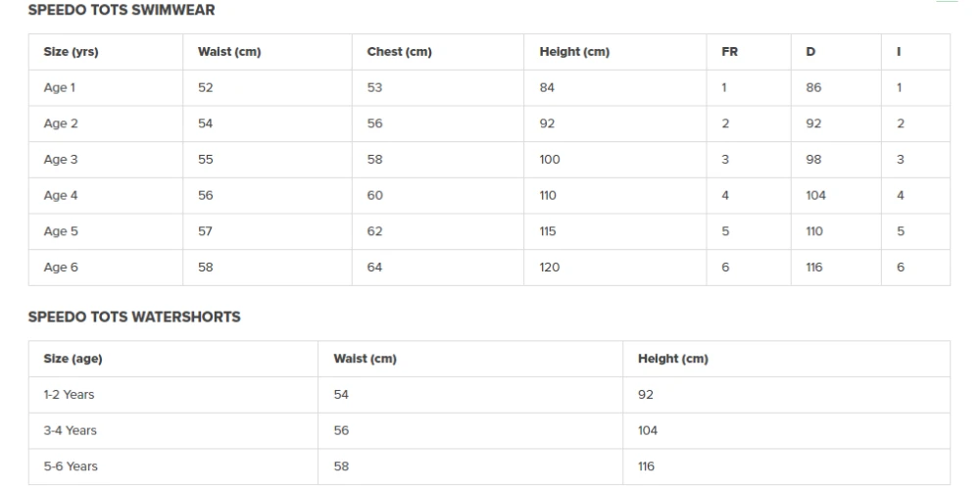
Task: Click the Age 4 row label
Action: [61, 195]
